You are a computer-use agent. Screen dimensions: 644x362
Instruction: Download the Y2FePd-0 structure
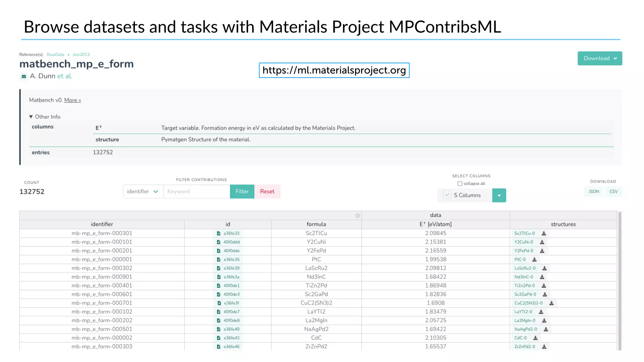click(x=542, y=251)
